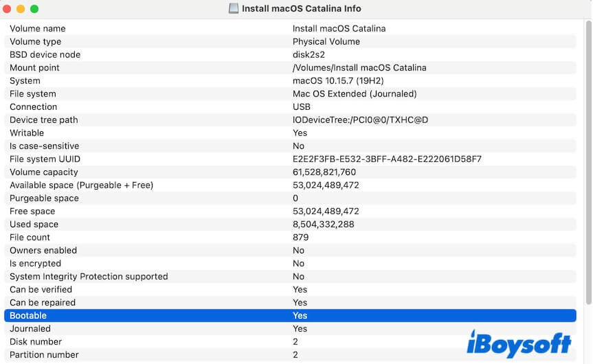Click the disk icon in the title bar
Screen dimensions: 593x364
point(234,9)
